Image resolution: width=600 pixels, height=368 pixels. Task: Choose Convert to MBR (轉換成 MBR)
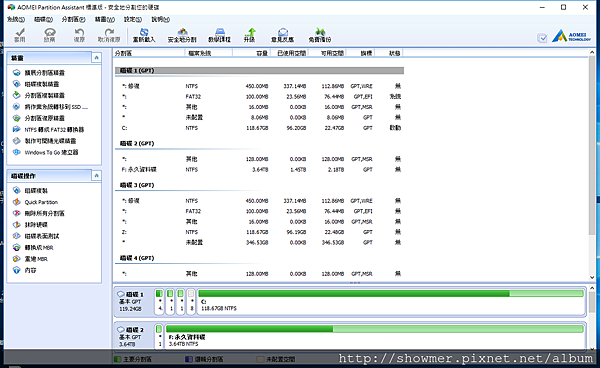click(33, 248)
